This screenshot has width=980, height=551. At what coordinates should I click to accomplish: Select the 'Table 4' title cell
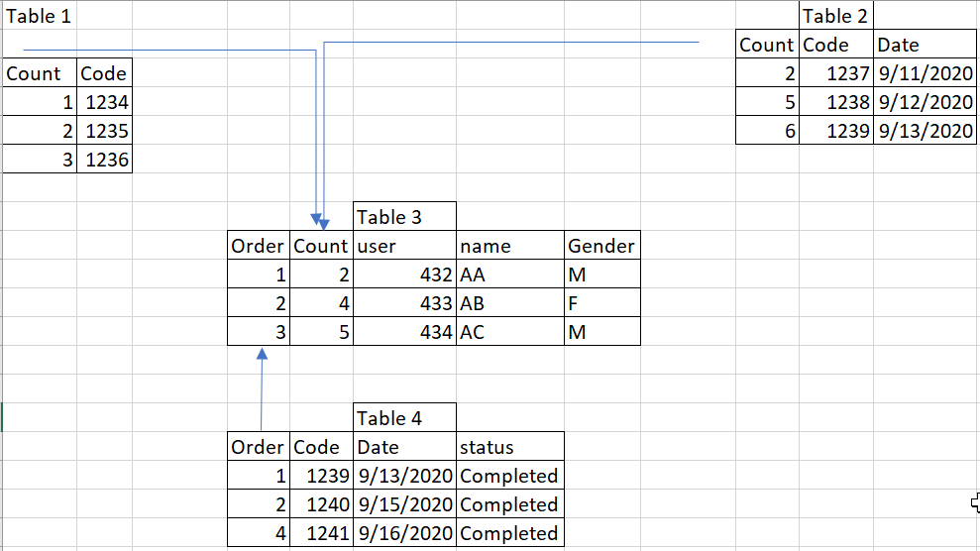click(x=404, y=418)
